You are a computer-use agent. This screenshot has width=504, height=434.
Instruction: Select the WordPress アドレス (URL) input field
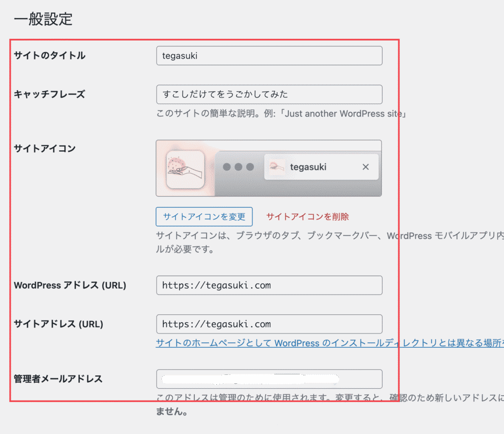click(x=269, y=285)
